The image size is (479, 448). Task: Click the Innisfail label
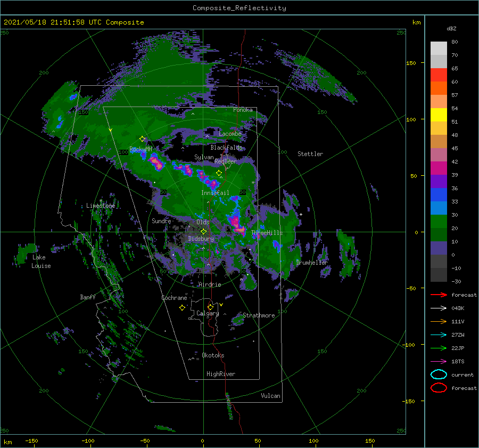215,193
